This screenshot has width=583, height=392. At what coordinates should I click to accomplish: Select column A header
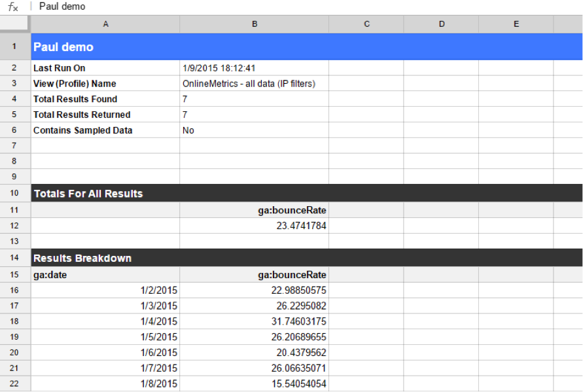[105, 24]
